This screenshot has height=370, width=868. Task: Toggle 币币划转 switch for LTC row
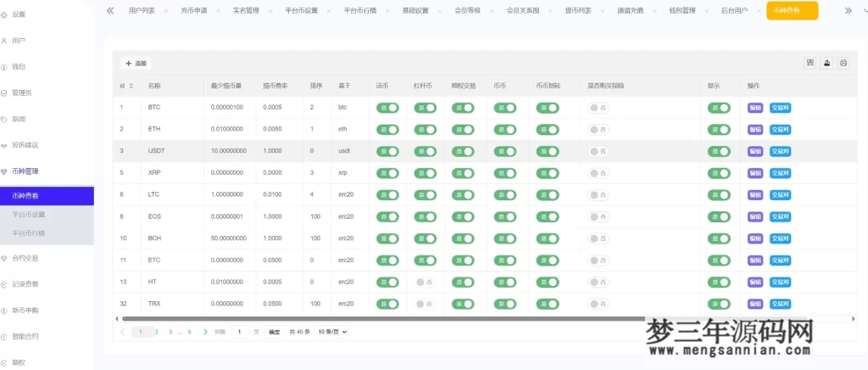(x=548, y=195)
